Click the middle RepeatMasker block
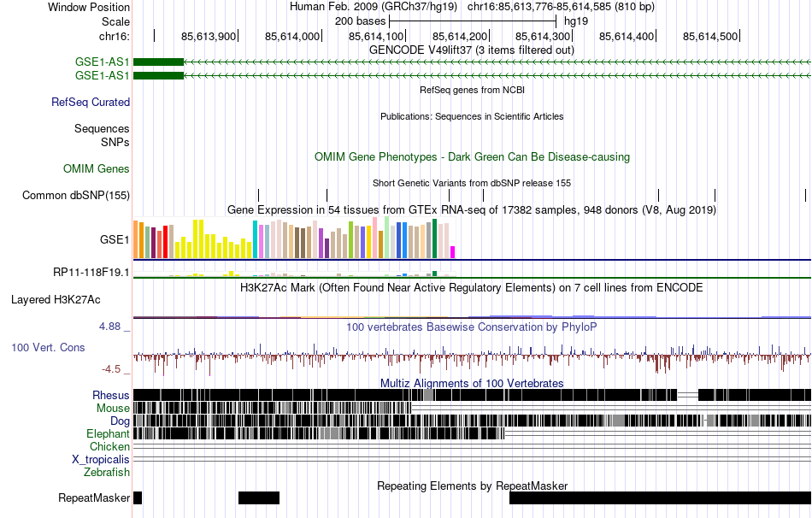 [x=259, y=497]
